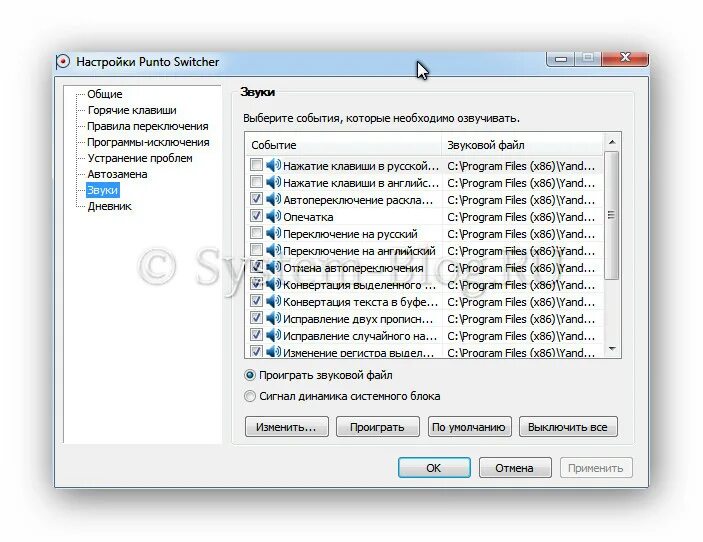Click speaker icon for Переключение на английский

click(x=273, y=251)
